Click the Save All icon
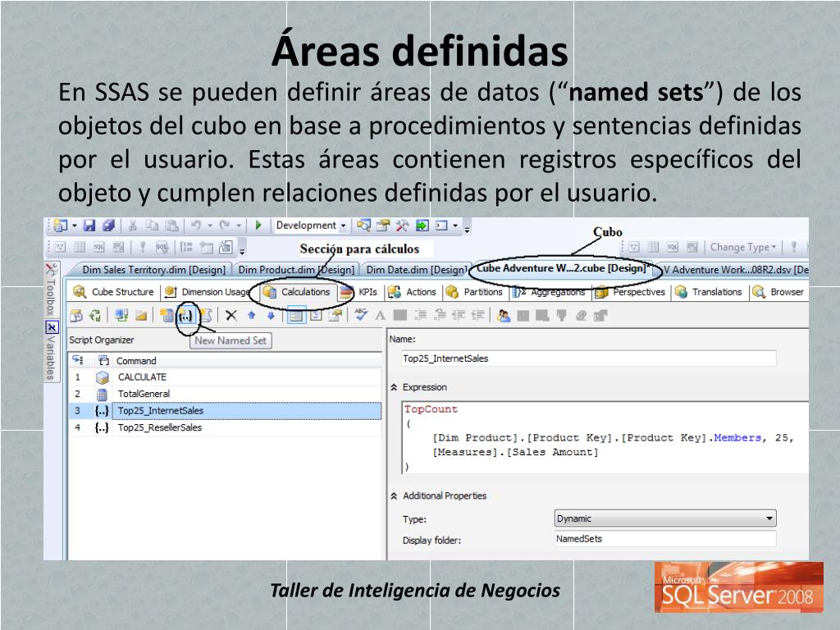The width and height of the screenshot is (840, 630). tap(109, 226)
